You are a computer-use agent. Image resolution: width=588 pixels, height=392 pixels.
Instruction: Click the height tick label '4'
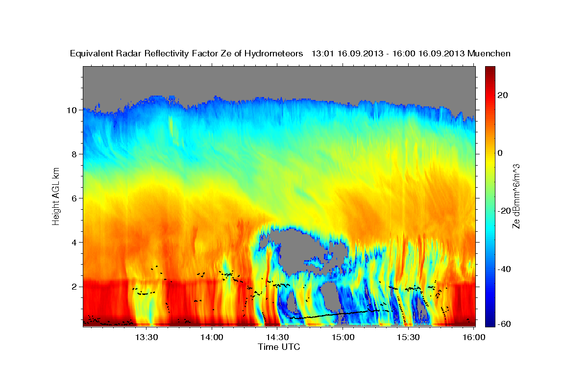click(74, 243)
